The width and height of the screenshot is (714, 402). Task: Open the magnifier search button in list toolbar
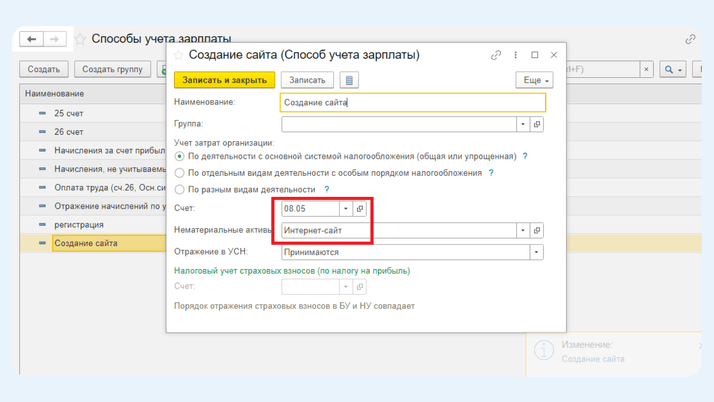[673, 69]
